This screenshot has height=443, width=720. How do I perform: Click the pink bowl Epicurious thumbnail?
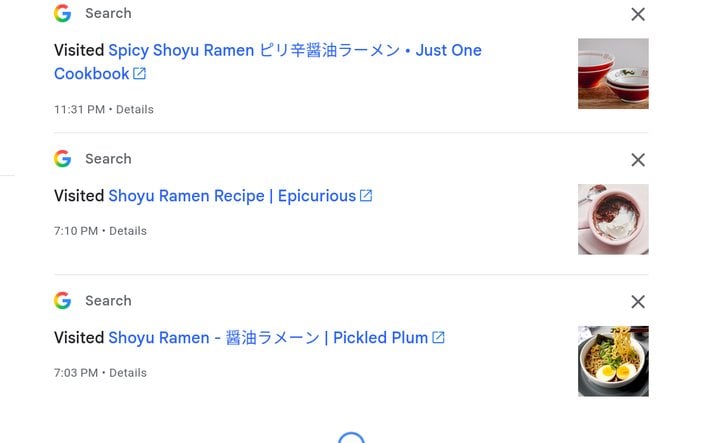(613, 219)
